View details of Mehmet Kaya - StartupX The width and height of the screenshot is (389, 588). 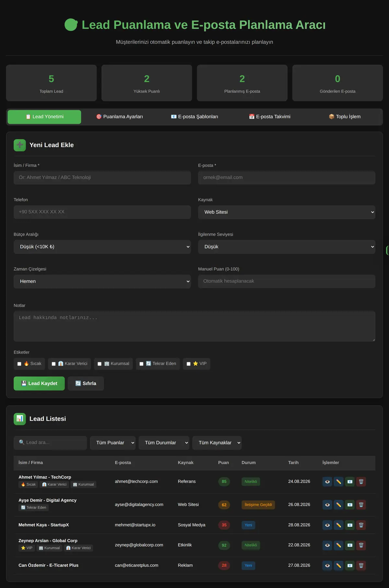[327, 525]
